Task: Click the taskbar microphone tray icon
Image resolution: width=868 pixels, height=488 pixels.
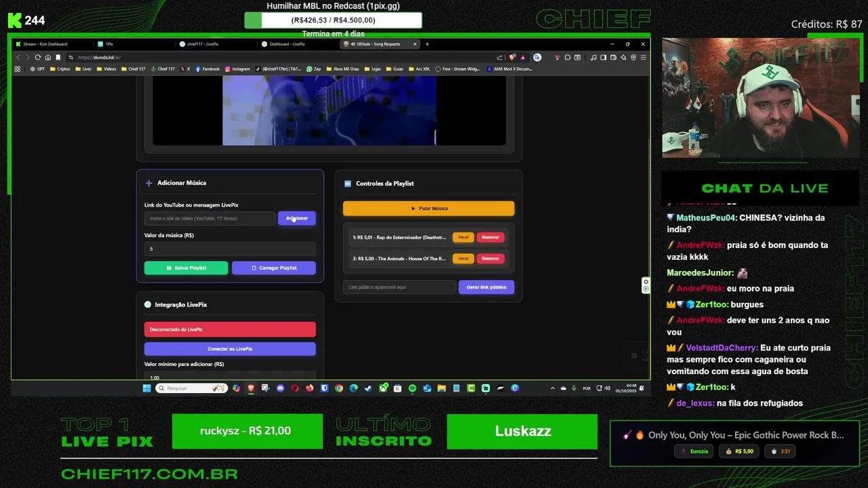Action: (574, 388)
